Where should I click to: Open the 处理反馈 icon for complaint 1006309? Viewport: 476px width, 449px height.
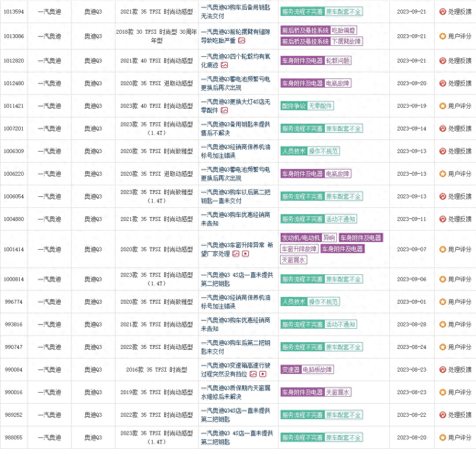[x=443, y=151]
